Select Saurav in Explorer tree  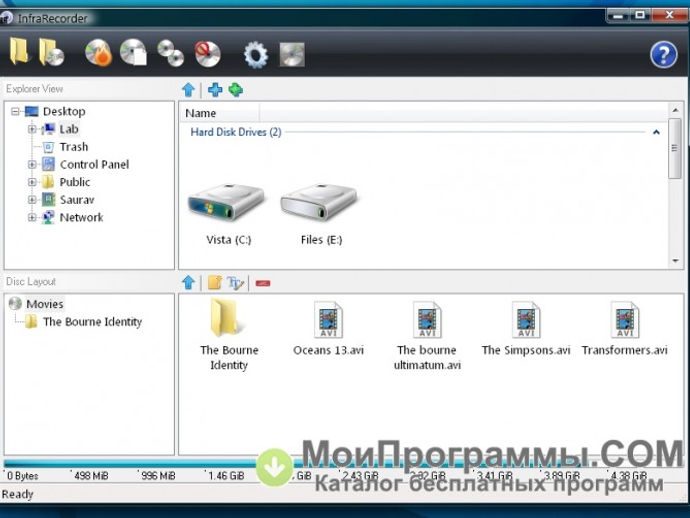pos(77,199)
